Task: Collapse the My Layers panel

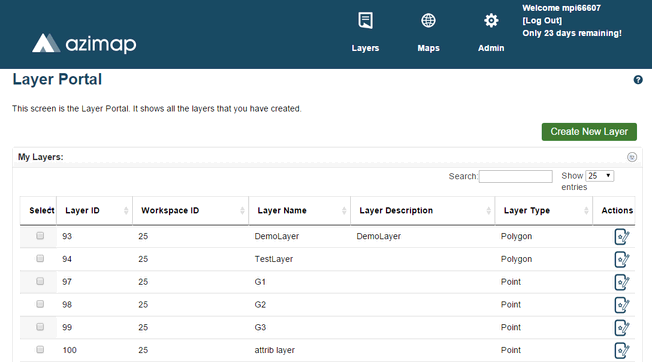Action: (632, 157)
